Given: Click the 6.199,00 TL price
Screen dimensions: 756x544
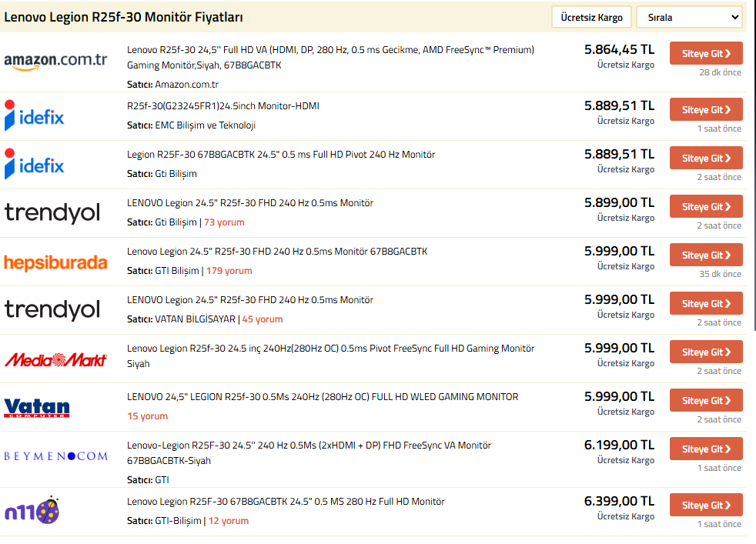Looking at the screenshot, I should (619, 446).
